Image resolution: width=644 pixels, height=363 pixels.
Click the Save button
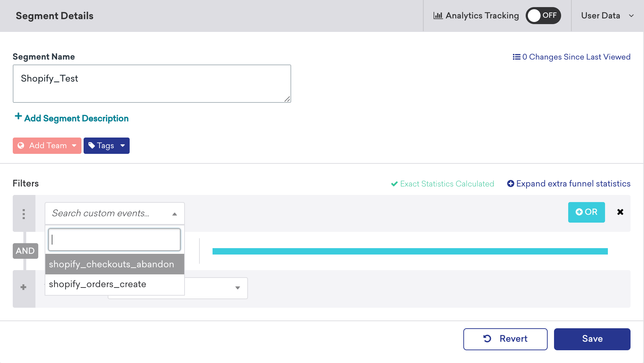click(592, 339)
